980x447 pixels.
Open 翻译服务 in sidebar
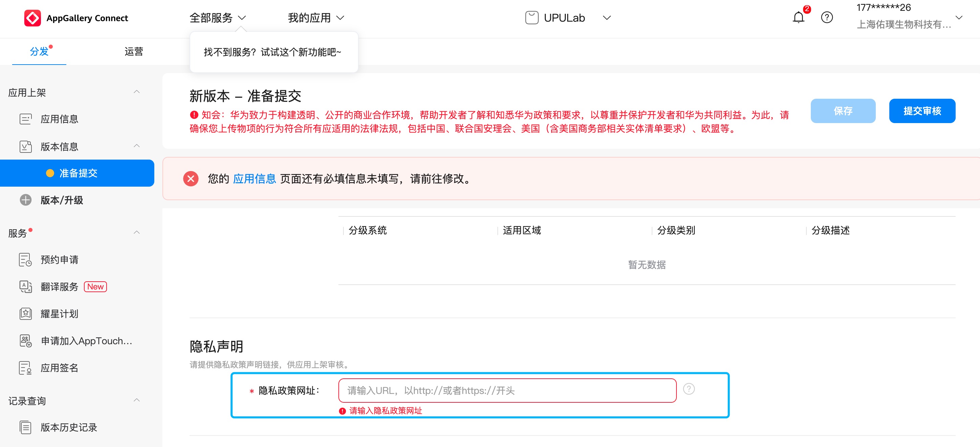59,287
